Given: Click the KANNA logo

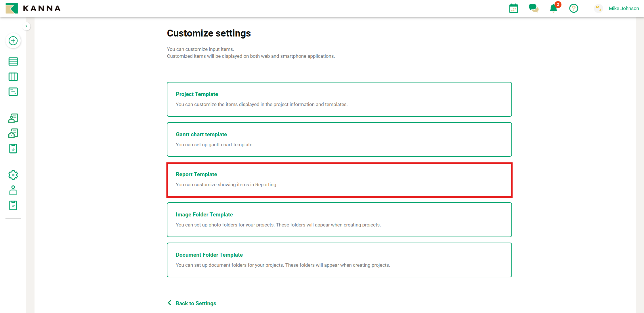Looking at the screenshot, I should pyautogui.click(x=33, y=8).
